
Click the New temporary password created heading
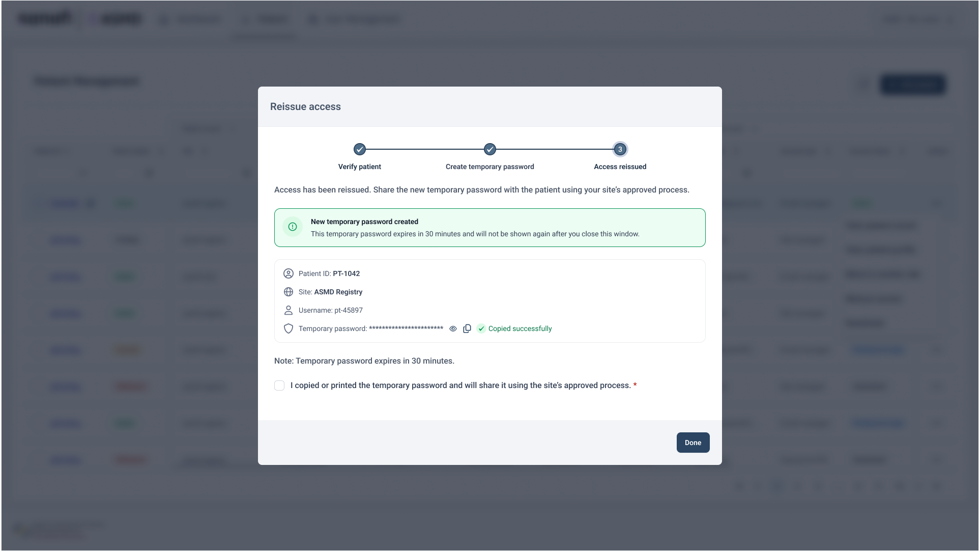[x=364, y=222]
